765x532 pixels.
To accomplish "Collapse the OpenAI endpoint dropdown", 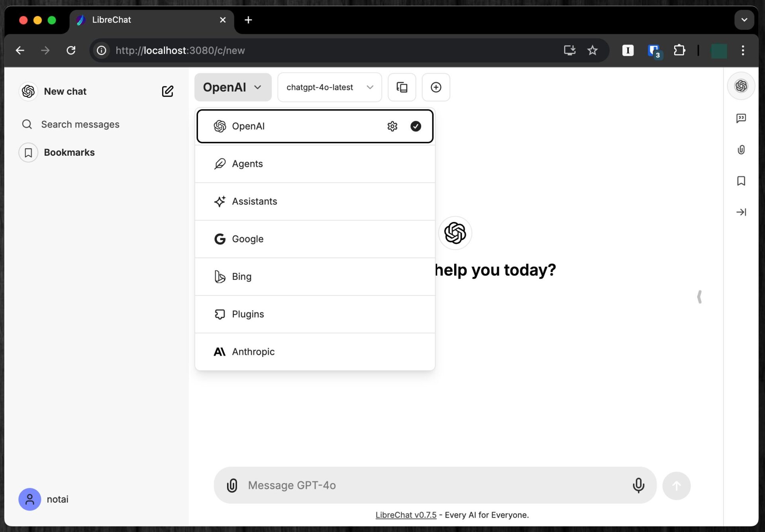I will pos(233,87).
